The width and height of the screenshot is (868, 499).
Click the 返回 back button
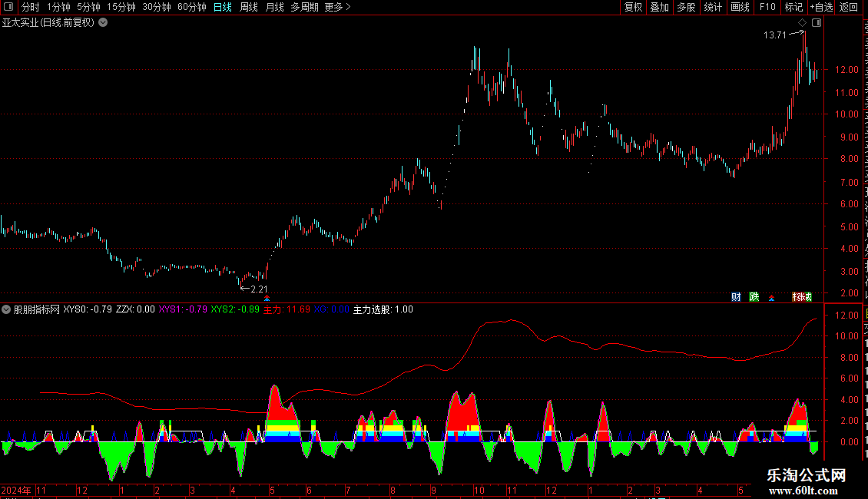pos(849,7)
